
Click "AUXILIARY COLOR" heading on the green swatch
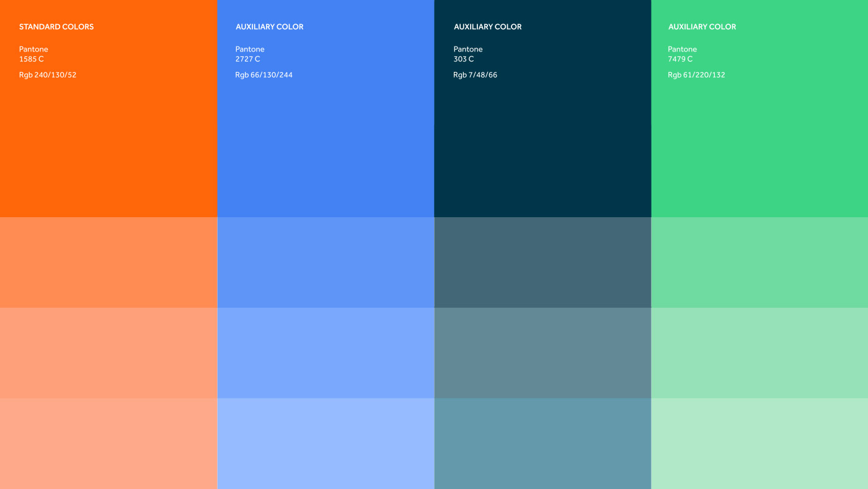pos(702,27)
